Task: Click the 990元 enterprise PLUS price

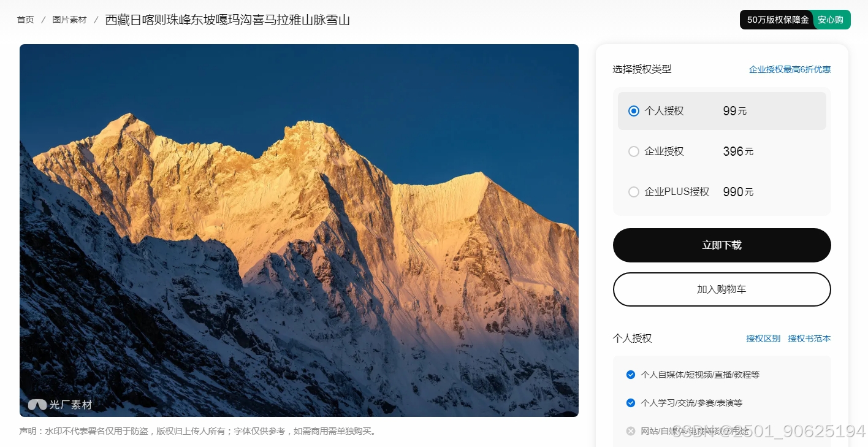Action: [738, 192]
